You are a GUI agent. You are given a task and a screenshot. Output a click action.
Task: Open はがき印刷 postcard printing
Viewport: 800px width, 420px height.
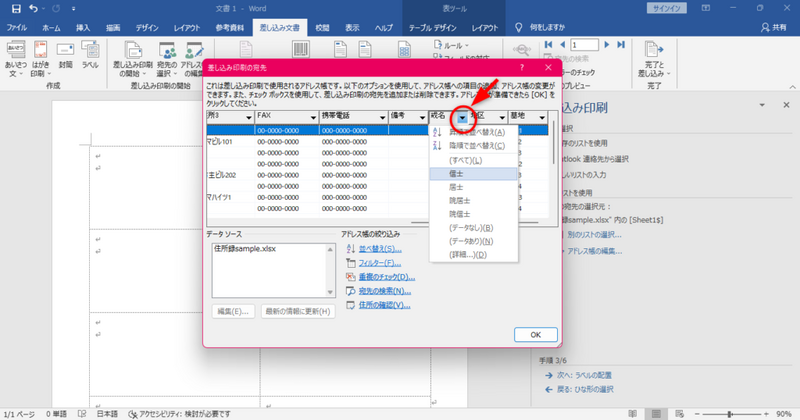pyautogui.click(x=40, y=59)
